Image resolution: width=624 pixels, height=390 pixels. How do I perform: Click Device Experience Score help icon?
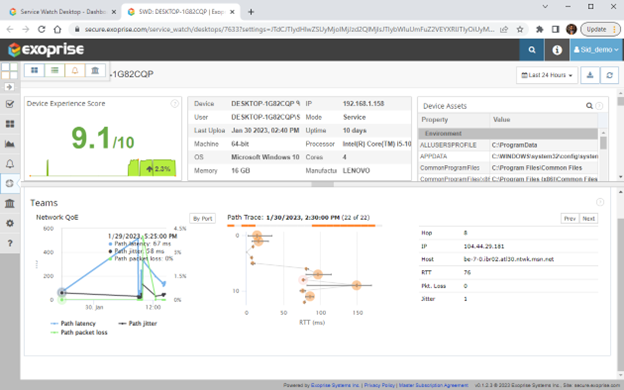[x=174, y=103]
